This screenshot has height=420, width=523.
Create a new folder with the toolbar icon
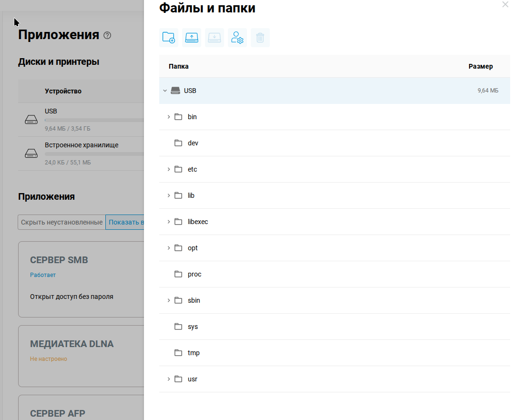(168, 38)
